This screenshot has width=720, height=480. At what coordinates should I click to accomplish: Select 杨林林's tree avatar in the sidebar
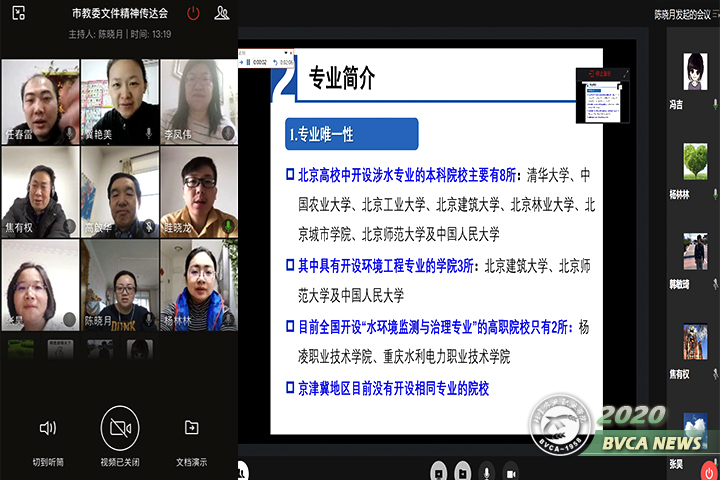pyautogui.click(x=696, y=162)
